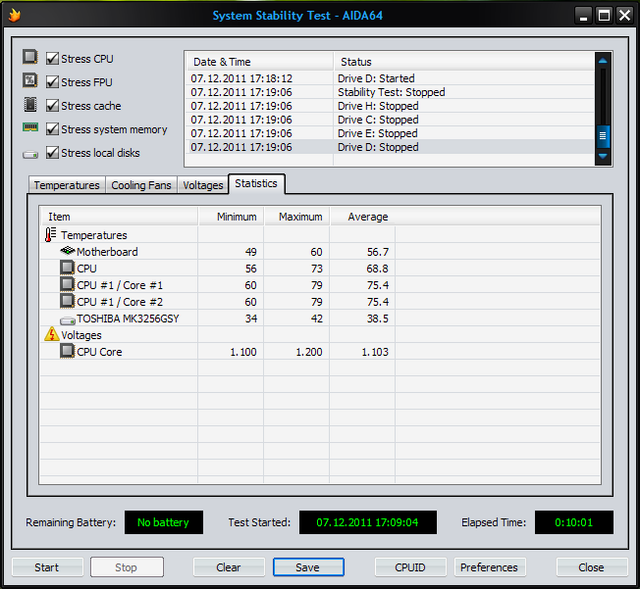This screenshot has width=640, height=589.
Task: Open the Cooling Fans tab
Action: point(141,185)
